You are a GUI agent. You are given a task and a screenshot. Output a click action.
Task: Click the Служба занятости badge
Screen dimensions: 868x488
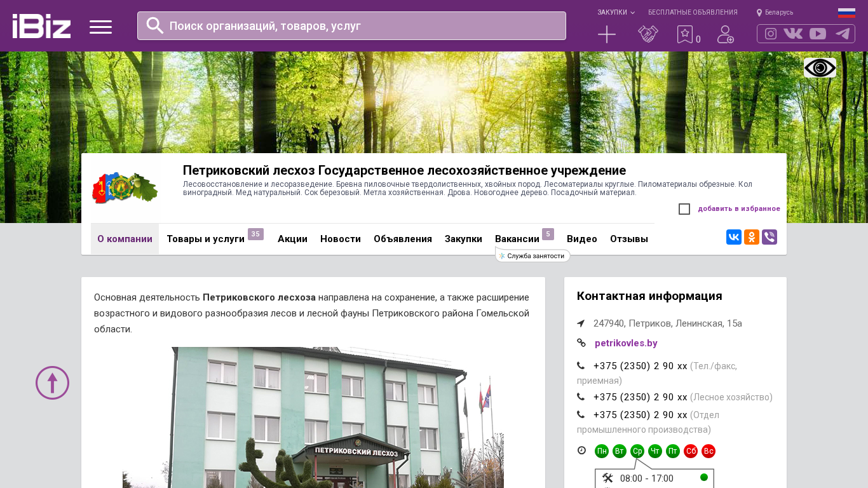pyautogui.click(x=532, y=255)
